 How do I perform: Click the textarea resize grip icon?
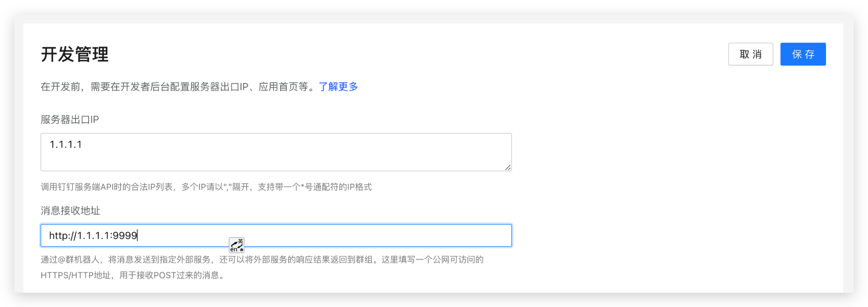point(508,167)
